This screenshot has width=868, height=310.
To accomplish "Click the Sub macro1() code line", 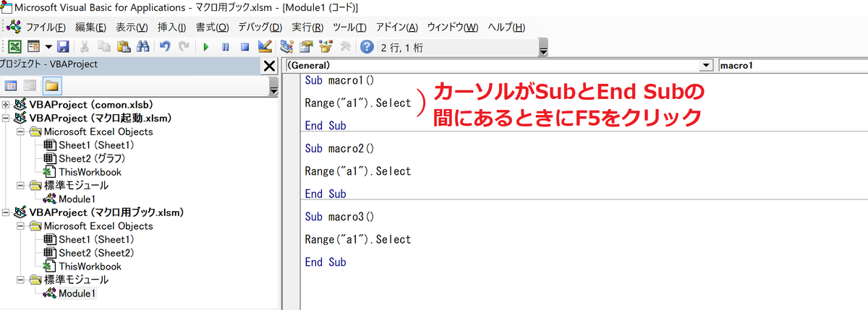I will click(339, 81).
